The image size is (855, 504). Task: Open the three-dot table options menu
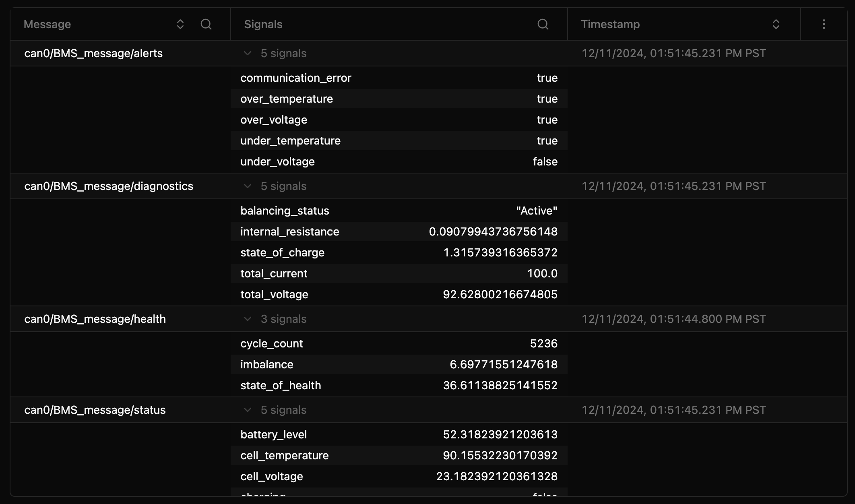824,24
